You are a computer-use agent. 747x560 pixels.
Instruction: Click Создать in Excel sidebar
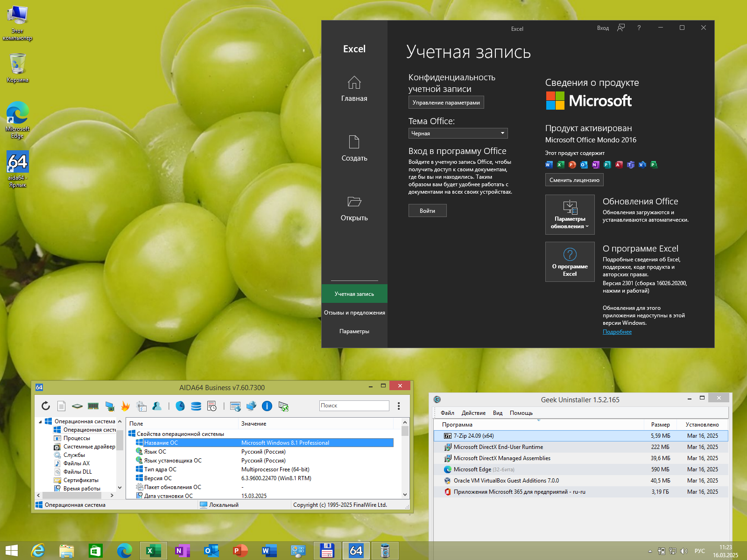coord(354,148)
